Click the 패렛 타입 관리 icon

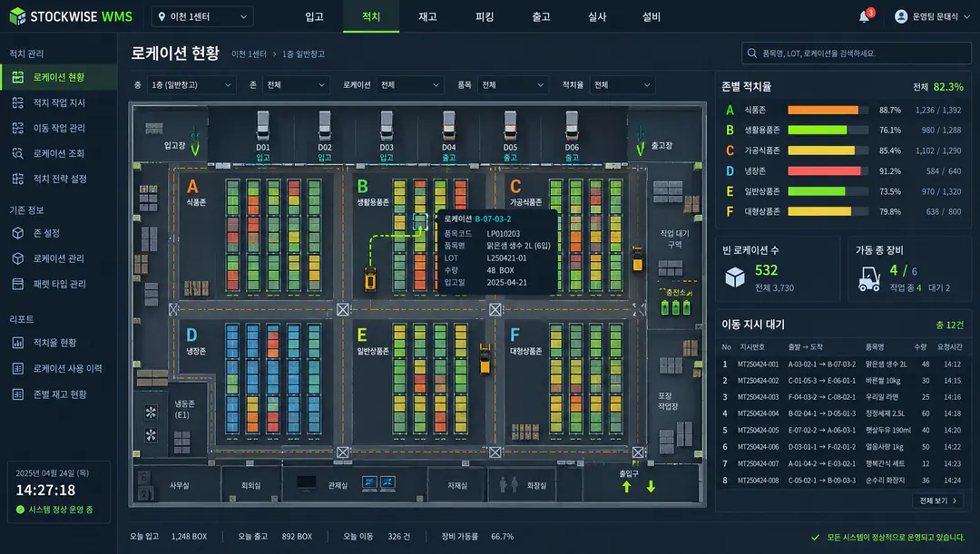point(18,284)
